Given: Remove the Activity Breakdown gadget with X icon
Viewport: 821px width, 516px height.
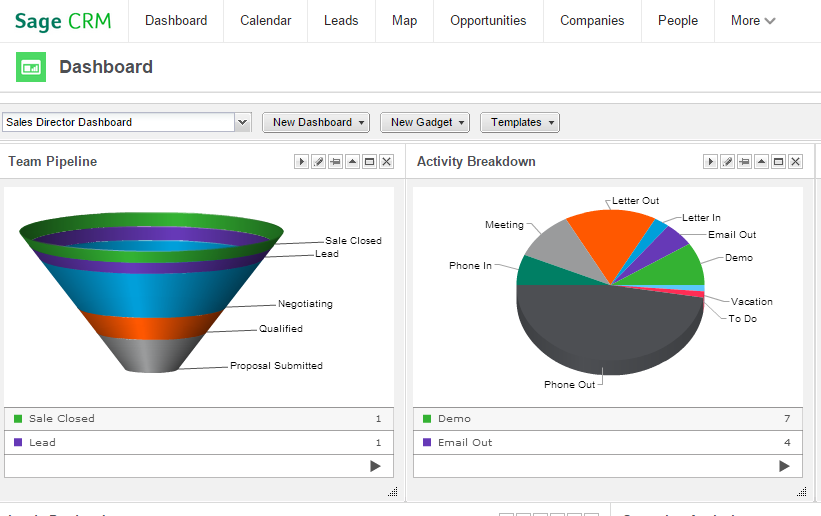Looking at the screenshot, I should [x=795, y=162].
